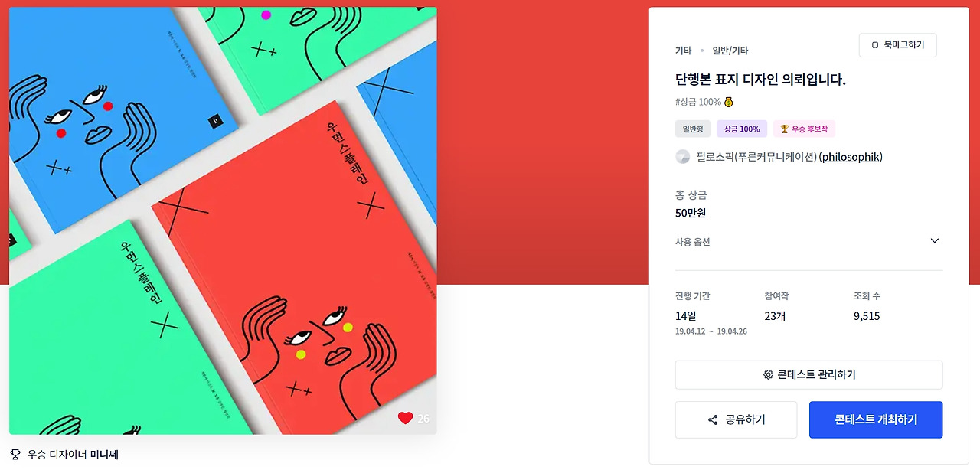
Task: Click the money bag icon near 상금 100%
Action: [728, 102]
